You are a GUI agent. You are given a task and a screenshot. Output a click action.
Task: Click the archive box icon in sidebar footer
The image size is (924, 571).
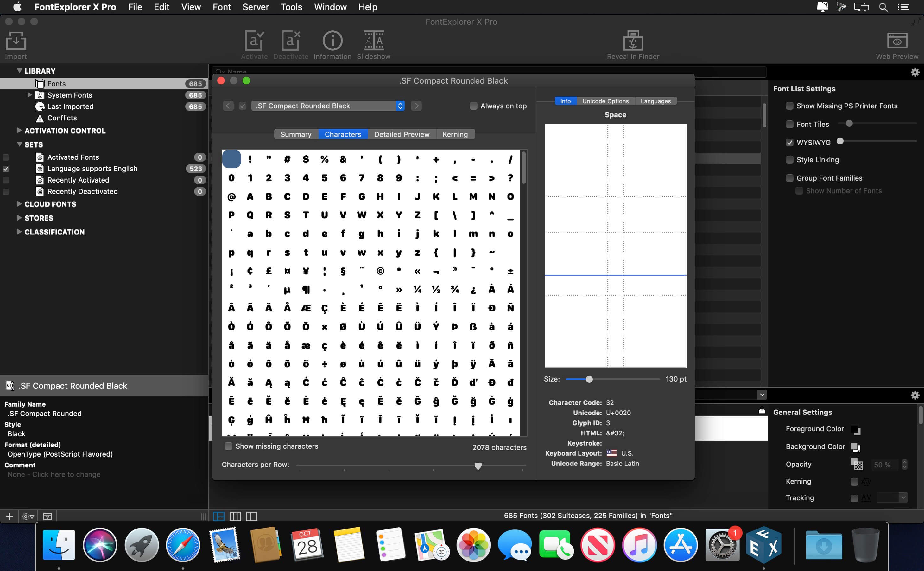pyautogui.click(x=47, y=516)
